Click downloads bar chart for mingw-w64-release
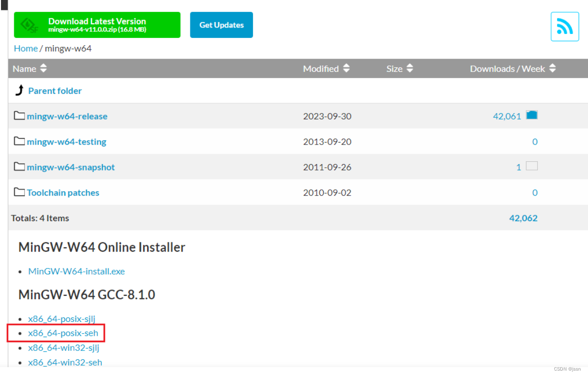Screen dimensions: 588x376 pyautogui.click(x=532, y=115)
